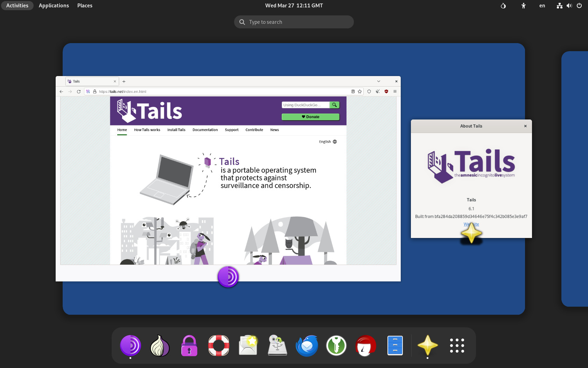The image size is (588, 368).
Task: Click browser forward arrow
Action: (70, 91)
